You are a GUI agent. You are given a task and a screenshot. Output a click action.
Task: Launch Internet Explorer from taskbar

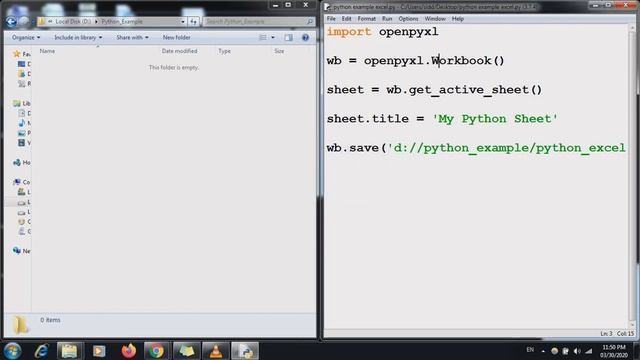[x=41, y=351]
